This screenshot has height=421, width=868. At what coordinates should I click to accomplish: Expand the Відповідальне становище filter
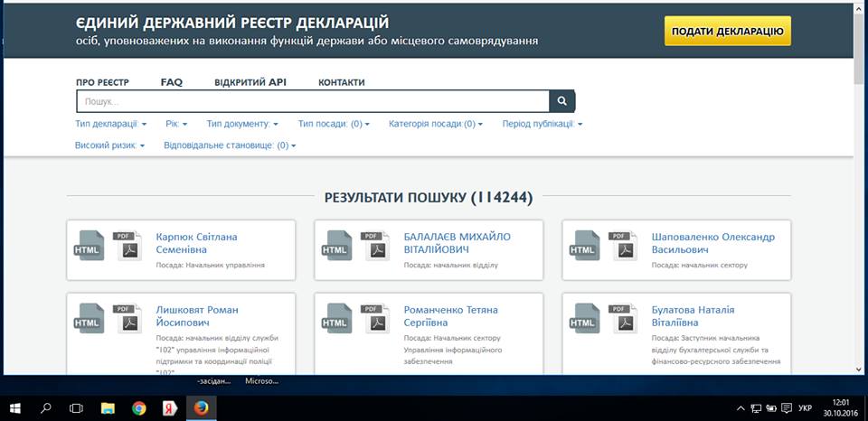(x=230, y=145)
